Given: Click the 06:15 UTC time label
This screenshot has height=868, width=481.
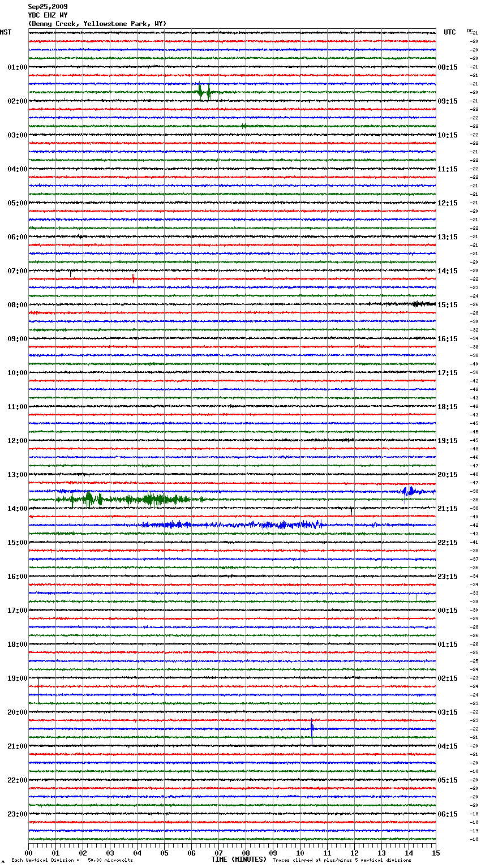Looking at the screenshot, I should (x=448, y=814).
